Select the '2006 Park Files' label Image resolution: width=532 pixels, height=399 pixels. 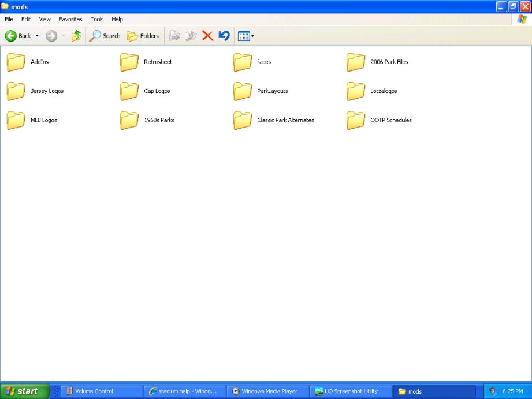coord(389,62)
